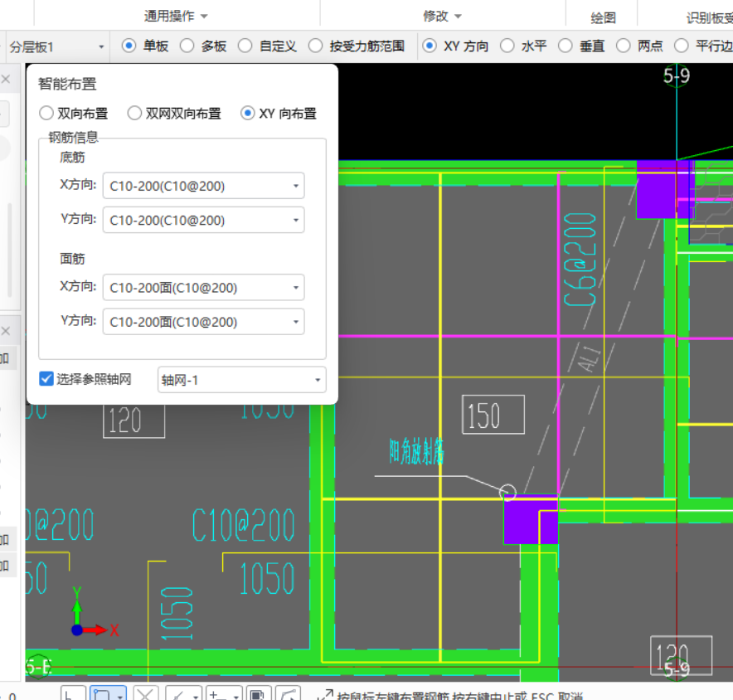
Task: Click the 阳角放射筋 annotation text
Action: coord(416,451)
